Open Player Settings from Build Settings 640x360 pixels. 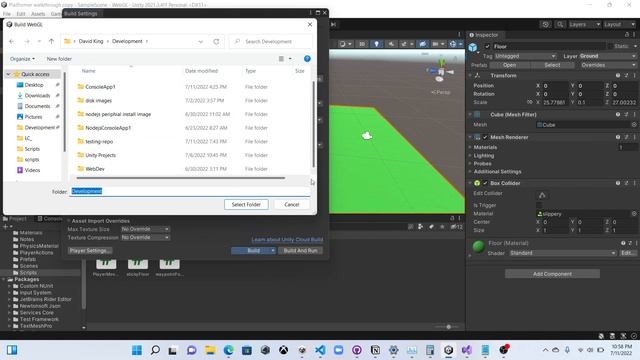click(x=90, y=250)
